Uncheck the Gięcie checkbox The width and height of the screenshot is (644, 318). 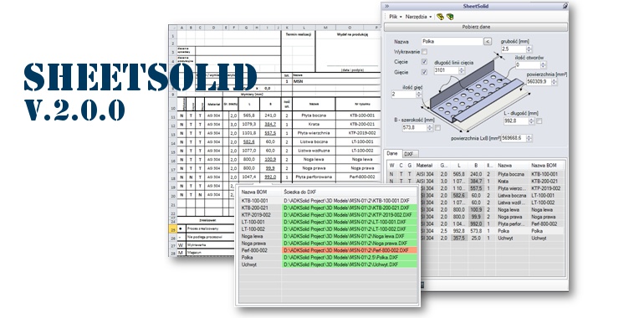[x=424, y=72]
